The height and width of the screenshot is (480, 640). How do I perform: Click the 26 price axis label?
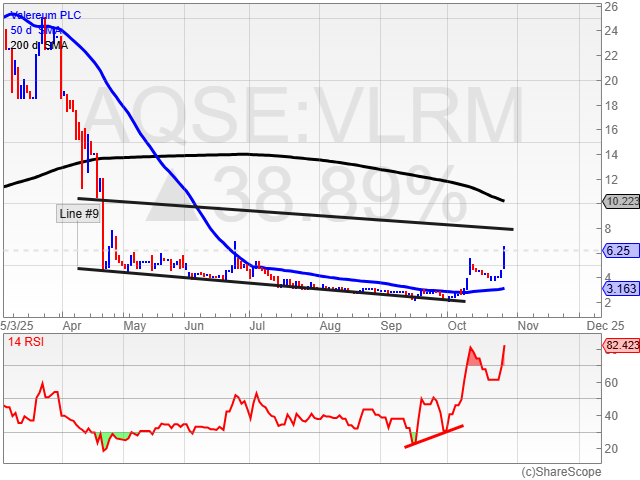(611, 7)
